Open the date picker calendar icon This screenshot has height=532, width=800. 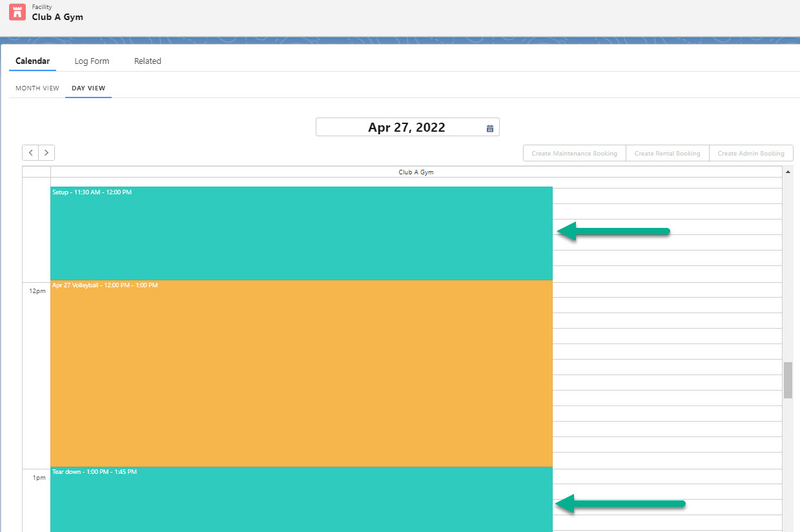point(489,127)
